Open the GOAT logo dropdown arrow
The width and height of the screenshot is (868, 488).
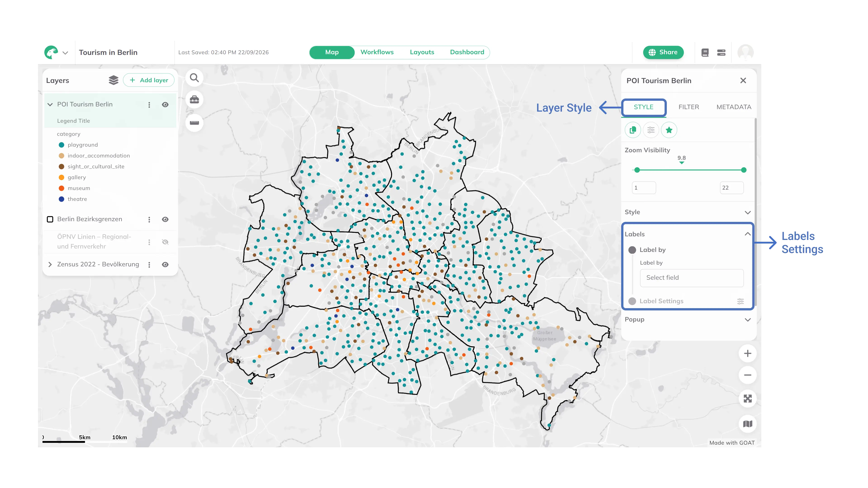point(65,53)
